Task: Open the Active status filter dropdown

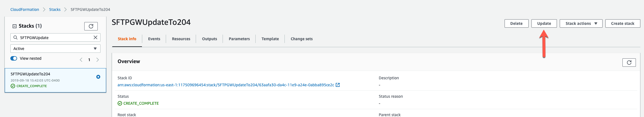Action: pos(55,49)
